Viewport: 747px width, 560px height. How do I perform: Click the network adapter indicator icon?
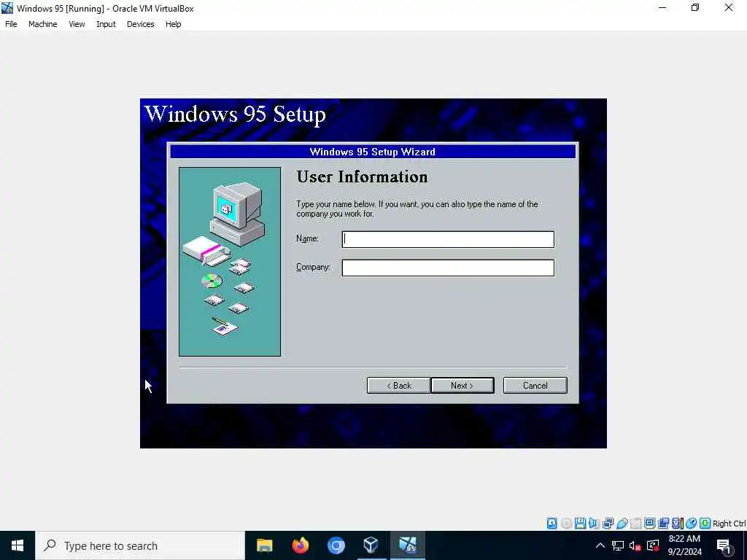pos(608,524)
